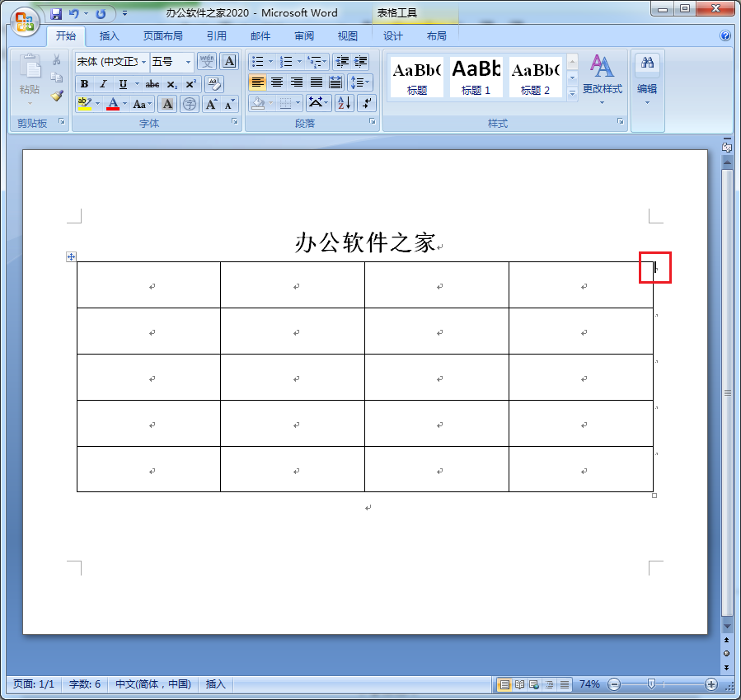Click the zoom slider handle
The width and height of the screenshot is (741, 700).
pos(651,684)
